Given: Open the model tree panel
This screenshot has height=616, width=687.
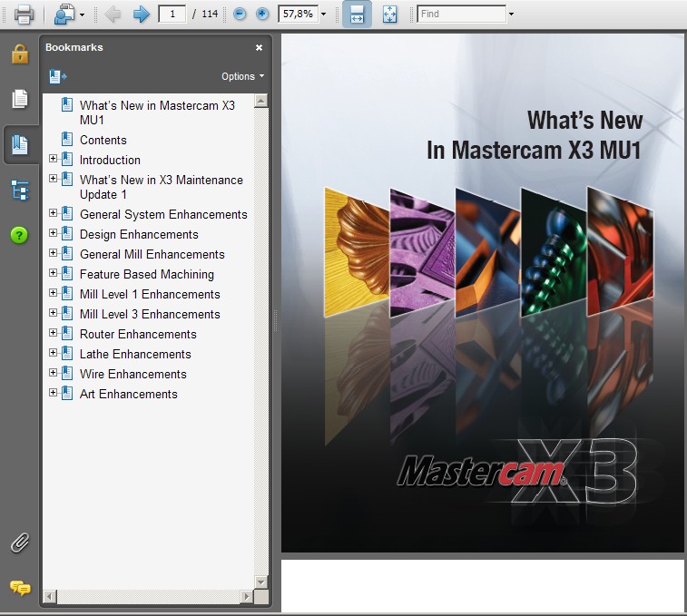Looking at the screenshot, I should click(x=20, y=191).
